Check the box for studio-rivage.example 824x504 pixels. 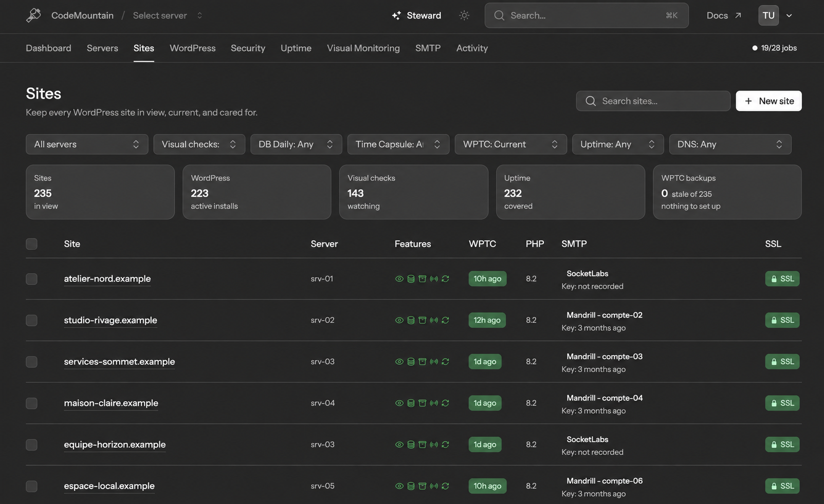click(x=31, y=320)
